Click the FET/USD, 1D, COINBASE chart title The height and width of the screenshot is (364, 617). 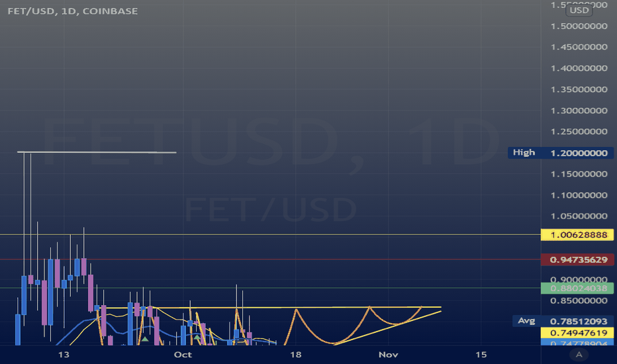pyautogui.click(x=73, y=11)
